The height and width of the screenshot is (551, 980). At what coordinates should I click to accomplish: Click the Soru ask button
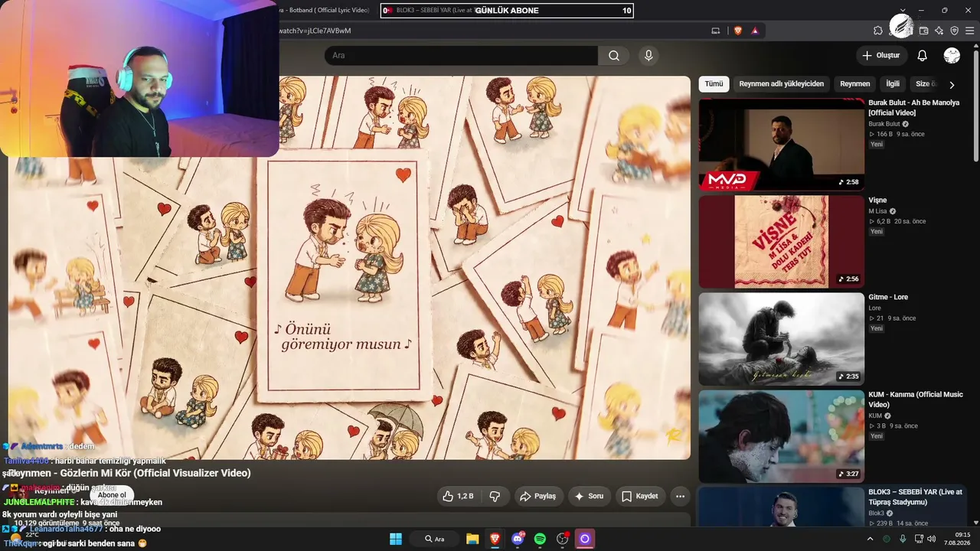click(589, 496)
